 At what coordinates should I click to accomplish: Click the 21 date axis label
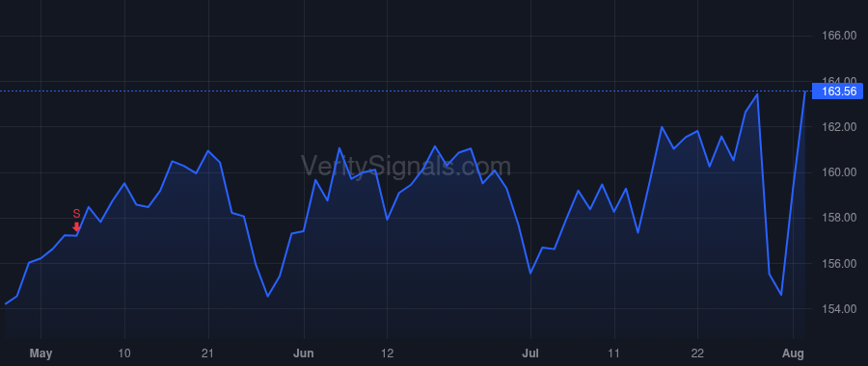pos(208,353)
